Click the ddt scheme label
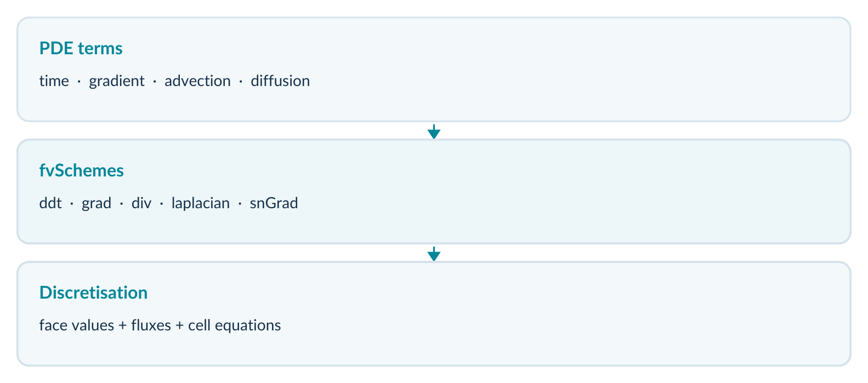The height and width of the screenshot is (383, 868). coord(50,203)
